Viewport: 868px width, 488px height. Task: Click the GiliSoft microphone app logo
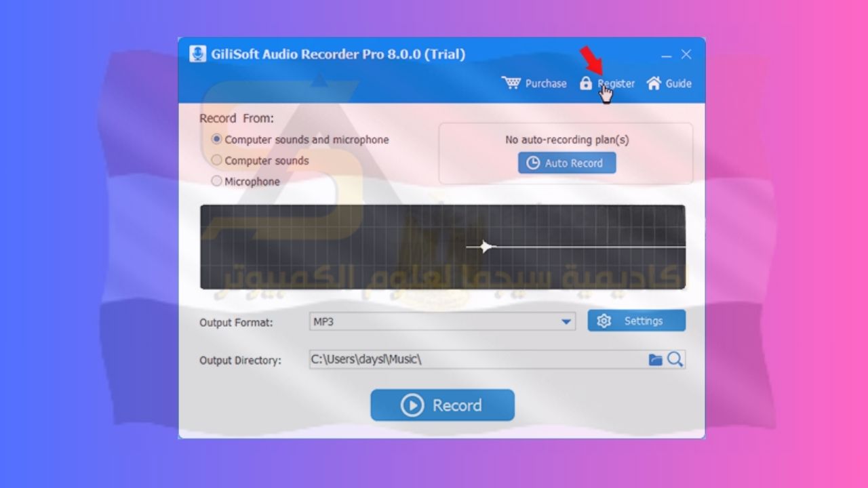pos(198,54)
